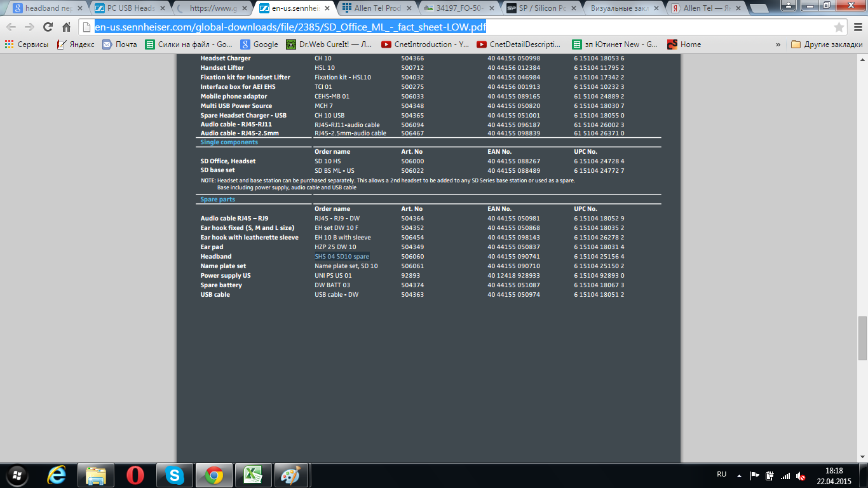868x488 pixels.
Task: Open the Почта bookmark
Action: [x=119, y=44]
